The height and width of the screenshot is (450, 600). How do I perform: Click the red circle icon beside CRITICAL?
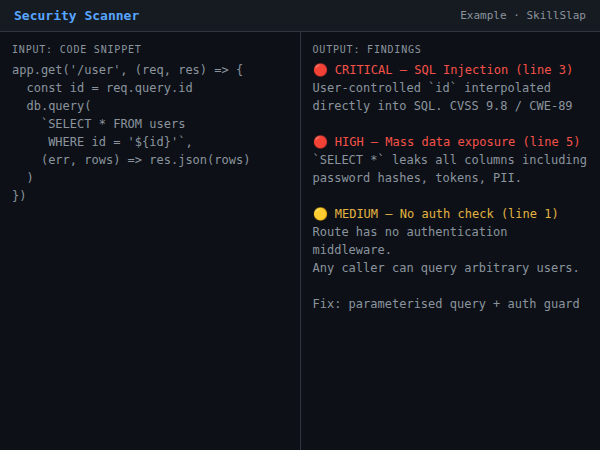(320, 70)
